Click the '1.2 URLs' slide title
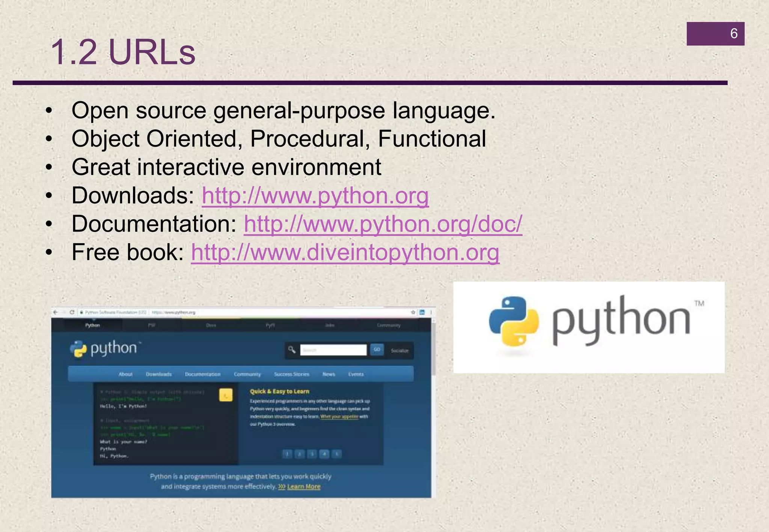769x532 pixels. [x=123, y=52]
